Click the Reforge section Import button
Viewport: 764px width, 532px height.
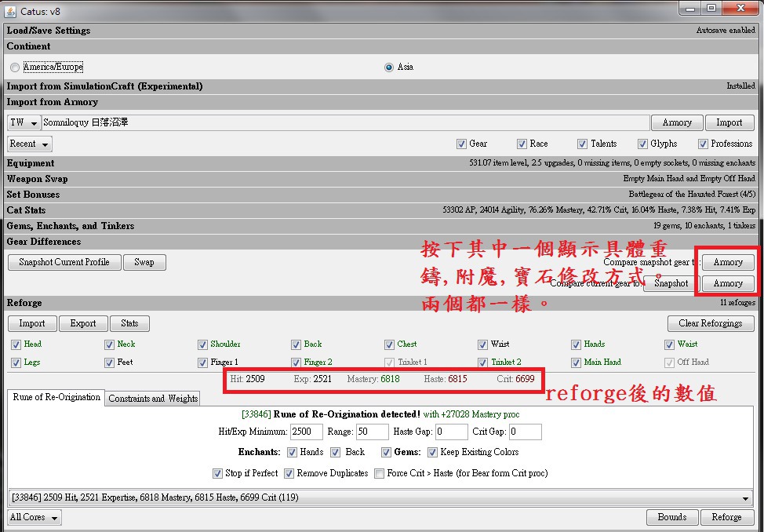click(32, 323)
